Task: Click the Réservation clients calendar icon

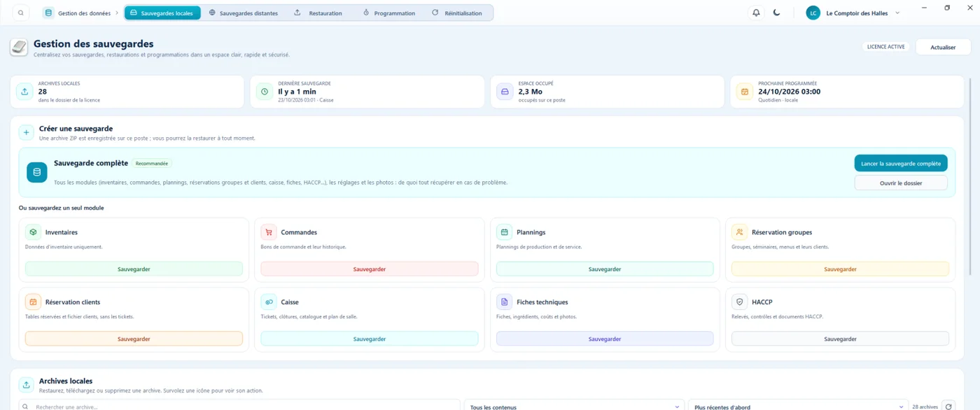Action: coord(33,302)
